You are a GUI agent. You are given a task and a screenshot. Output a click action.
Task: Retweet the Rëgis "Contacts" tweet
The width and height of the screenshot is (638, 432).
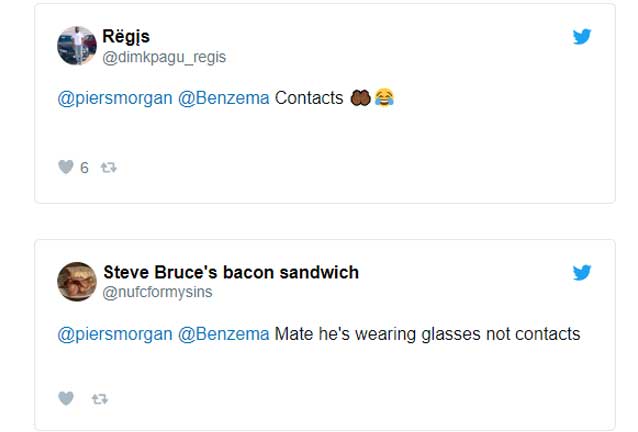coord(109,167)
